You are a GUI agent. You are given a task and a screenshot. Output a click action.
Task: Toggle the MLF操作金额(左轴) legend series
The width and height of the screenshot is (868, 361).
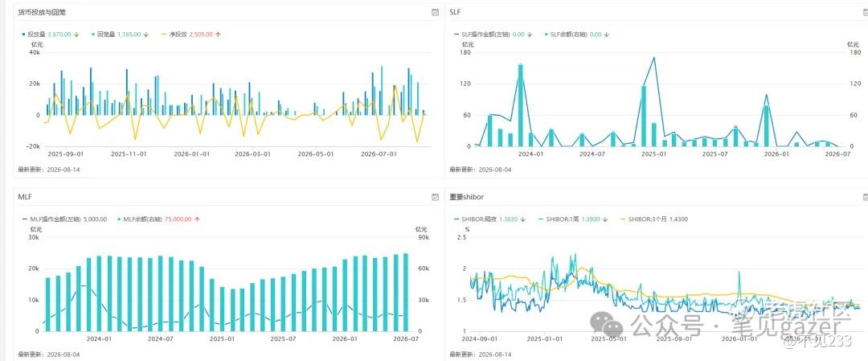pos(51,219)
